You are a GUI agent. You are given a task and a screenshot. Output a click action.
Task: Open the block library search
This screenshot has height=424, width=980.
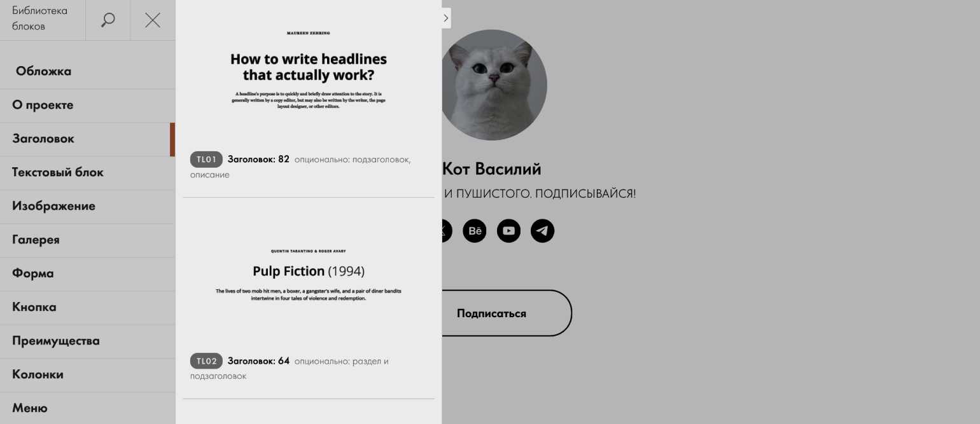tap(108, 20)
